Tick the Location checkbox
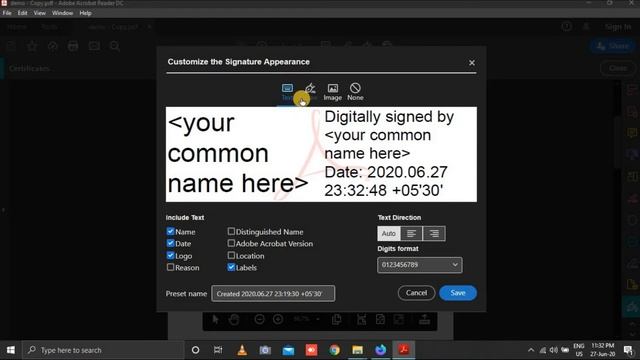Viewport: 640px width, 360px height. click(231, 256)
